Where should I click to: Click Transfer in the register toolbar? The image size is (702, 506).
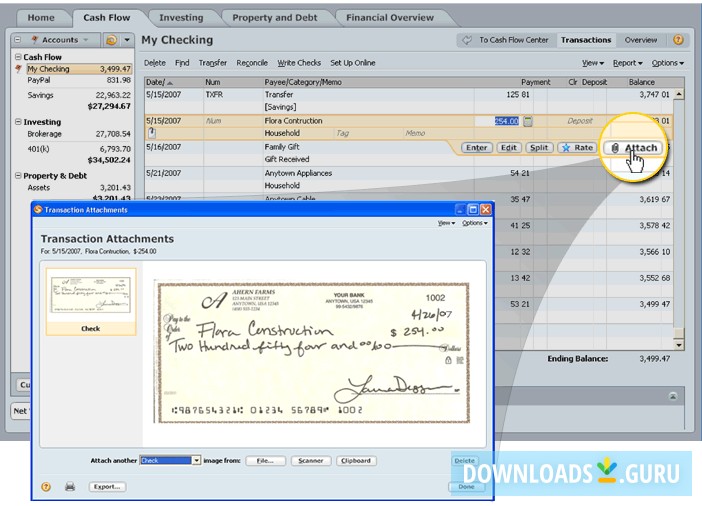213,63
